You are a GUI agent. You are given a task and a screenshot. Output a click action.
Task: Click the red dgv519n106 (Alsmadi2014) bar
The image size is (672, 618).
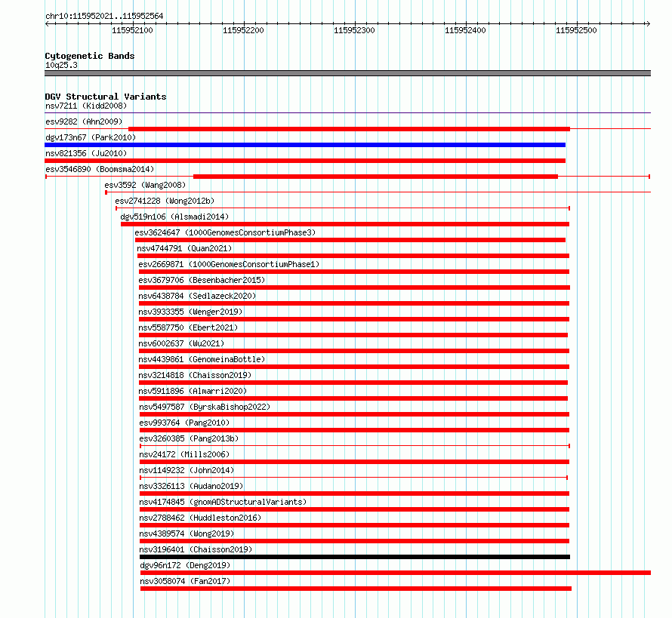tap(345, 224)
